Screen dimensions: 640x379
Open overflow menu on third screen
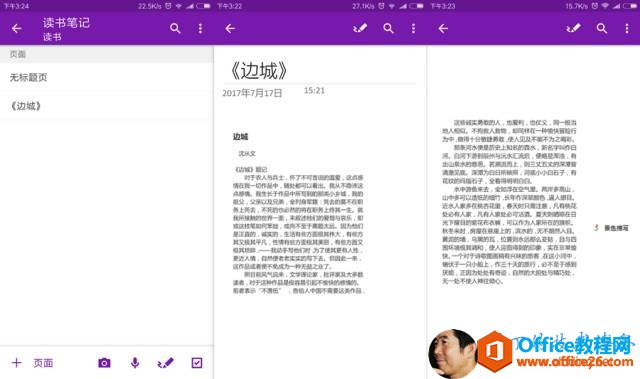pos(627,29)
